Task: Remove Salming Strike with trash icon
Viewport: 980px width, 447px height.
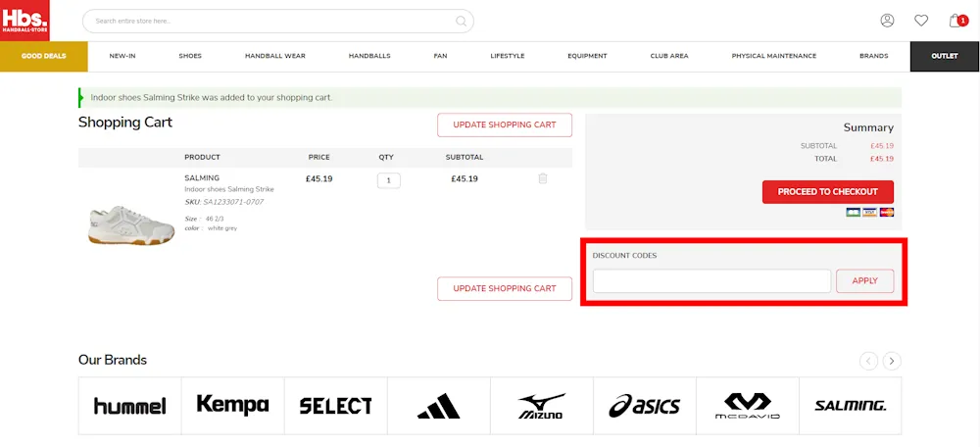Action: click(543, 178)
